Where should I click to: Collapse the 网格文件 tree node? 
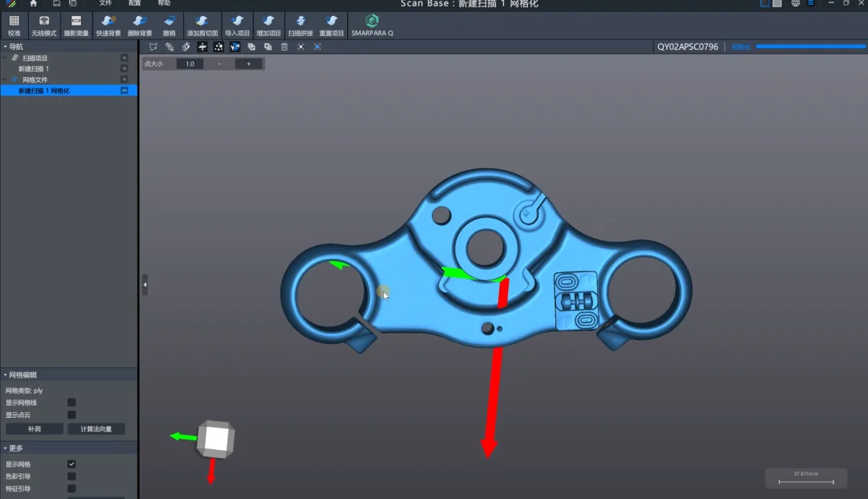(x=5, y=79)
